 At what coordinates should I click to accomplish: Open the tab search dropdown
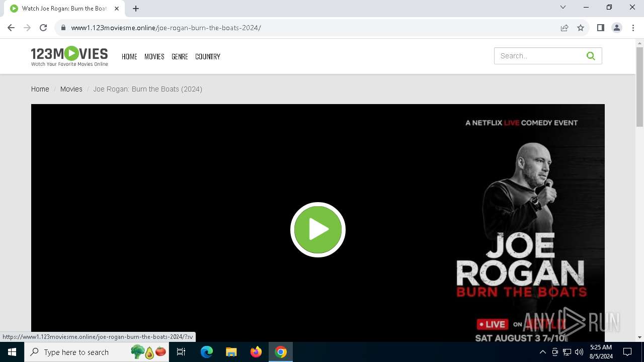point(563,7)
